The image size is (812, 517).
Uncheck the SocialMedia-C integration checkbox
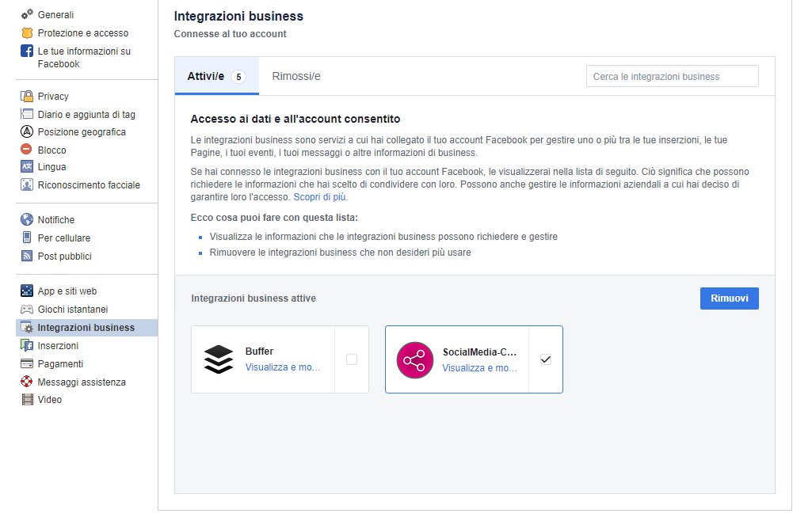click(545, 359)
